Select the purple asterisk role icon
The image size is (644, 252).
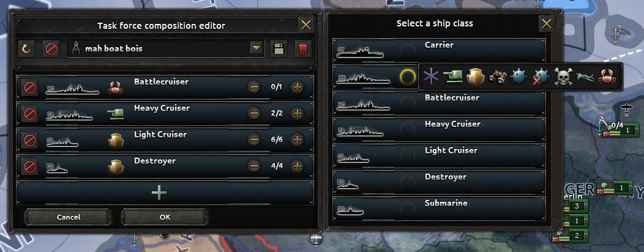coord(430,77)
